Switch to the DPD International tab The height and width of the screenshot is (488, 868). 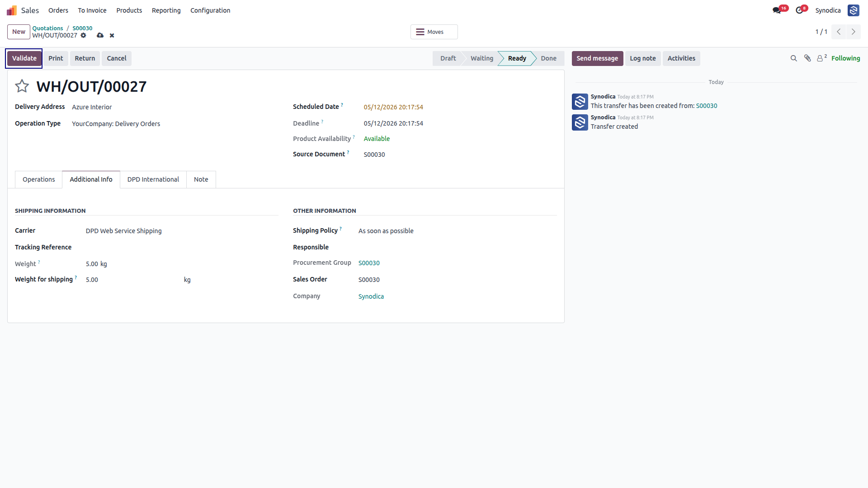click(153, 179)
